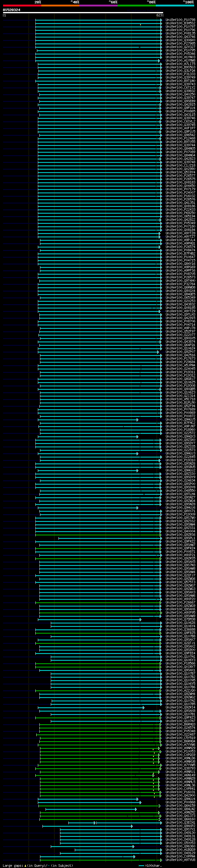The image size is (197, 868).
Task: Select the UniRef100_P10647 label
Action: pyautogui.click(x=180, y=257)
